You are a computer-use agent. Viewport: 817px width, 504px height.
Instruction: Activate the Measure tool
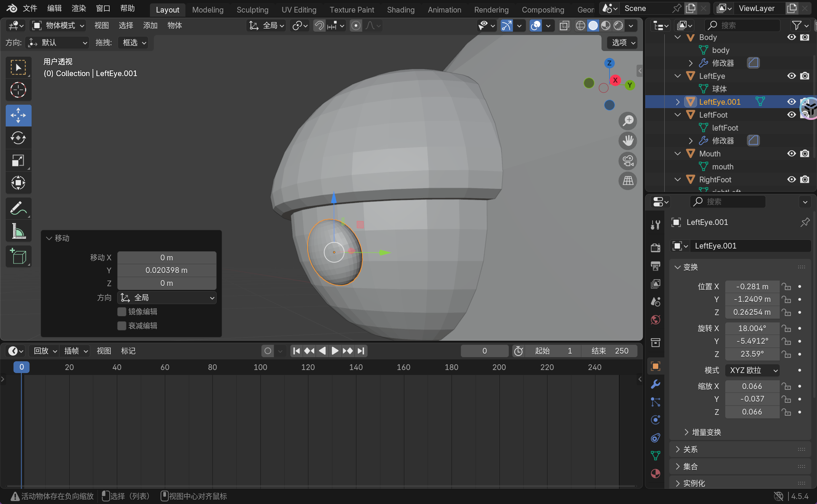(x=18, y=231)
